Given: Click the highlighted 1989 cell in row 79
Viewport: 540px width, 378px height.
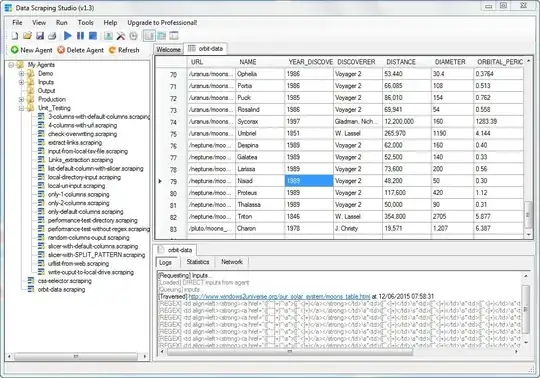Looking at the screenshot, I should pyautogui.click(x=309, y=181).
